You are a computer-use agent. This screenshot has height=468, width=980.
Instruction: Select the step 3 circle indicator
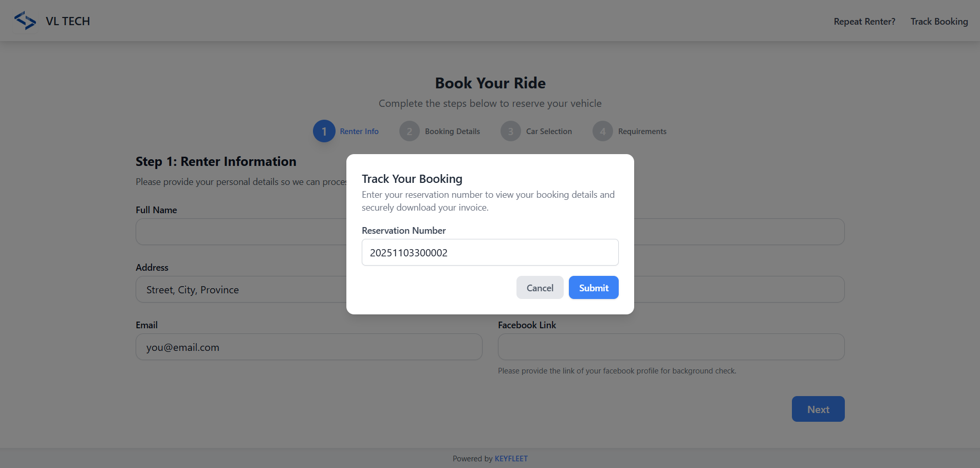pos(510,132)
